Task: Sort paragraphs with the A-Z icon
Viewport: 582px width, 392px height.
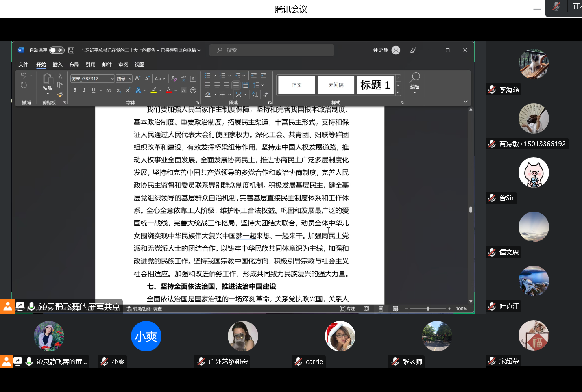Action: click(255, 95)
